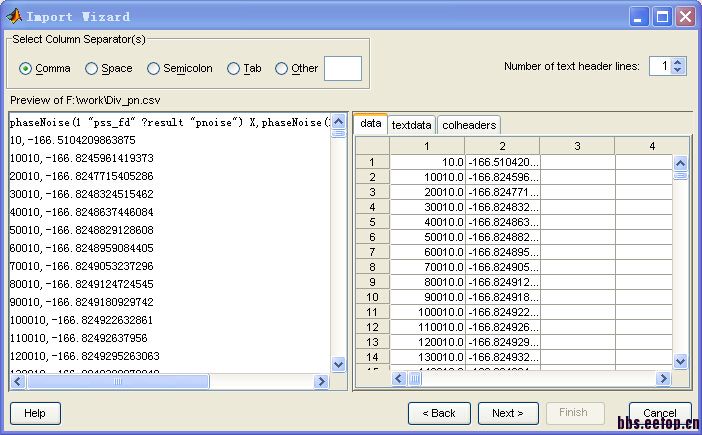Increase number of text header lines
Viewport: 702px width, 435px height.
[679, 62]
